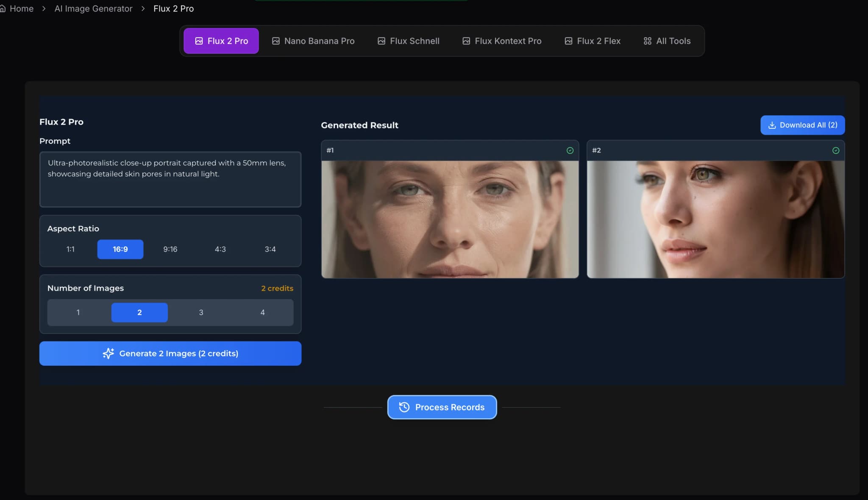Click the Nano Banana Pro picture icon
This screenshot has width=868, height=500.
(x=276, y=41)
